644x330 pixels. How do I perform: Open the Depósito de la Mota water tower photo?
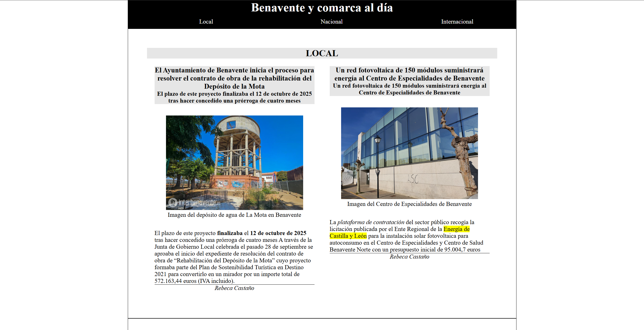(x=234, y=157)
